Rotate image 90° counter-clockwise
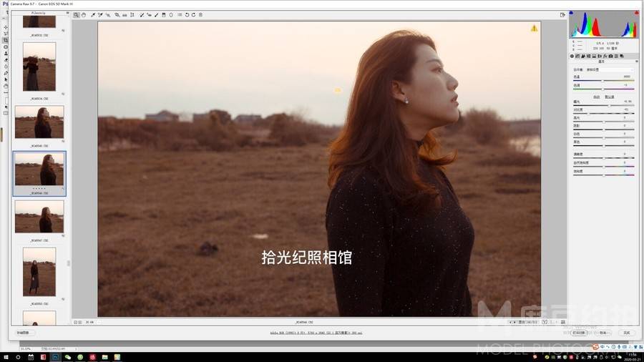Screen dimensions: 644x362 (187, 15)
